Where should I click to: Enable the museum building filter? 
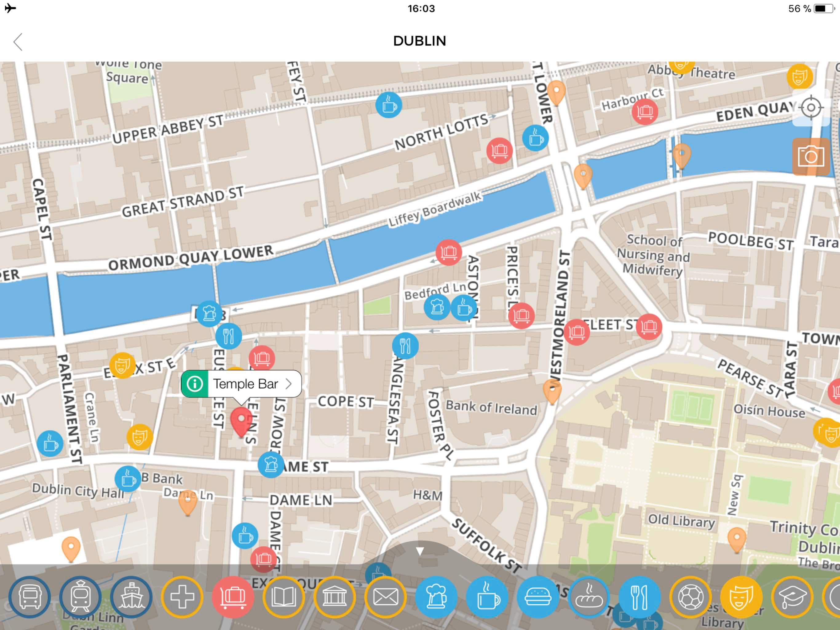click(x=335, y=597)
